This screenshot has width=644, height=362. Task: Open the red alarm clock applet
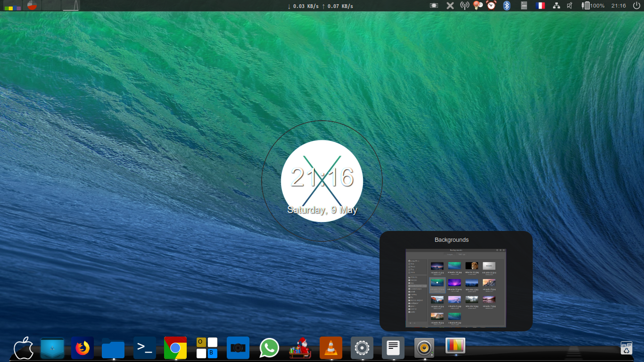point(491,6)
